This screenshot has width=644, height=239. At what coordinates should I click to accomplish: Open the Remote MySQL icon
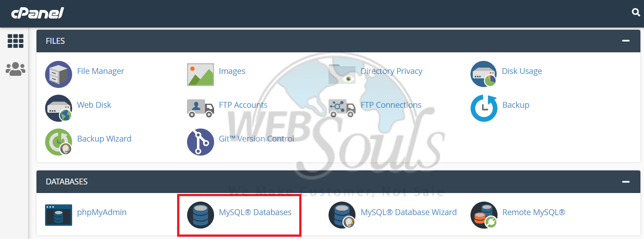(484, 215)
